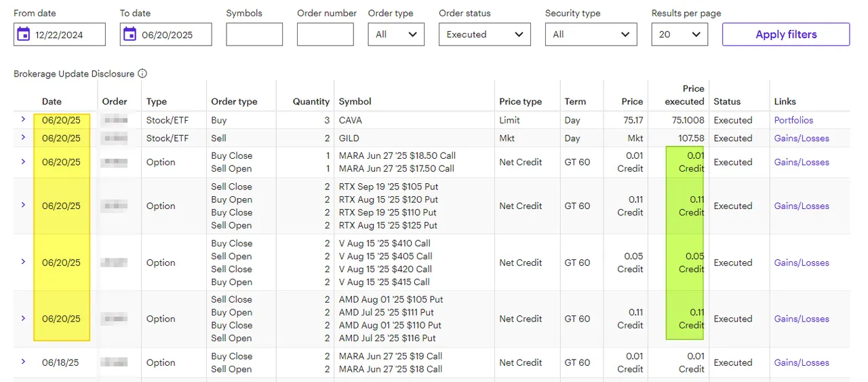
Task: Open the From date calendar icon
Action: (24, 34)
